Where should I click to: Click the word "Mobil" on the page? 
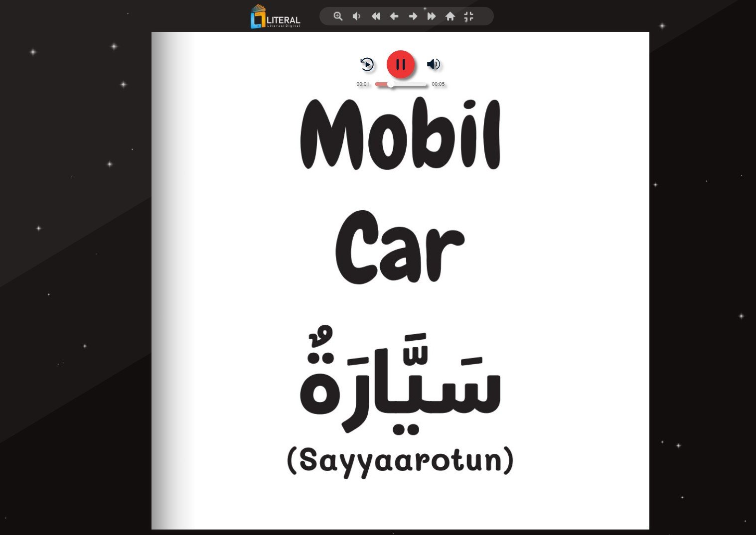[x=400, y=134]
